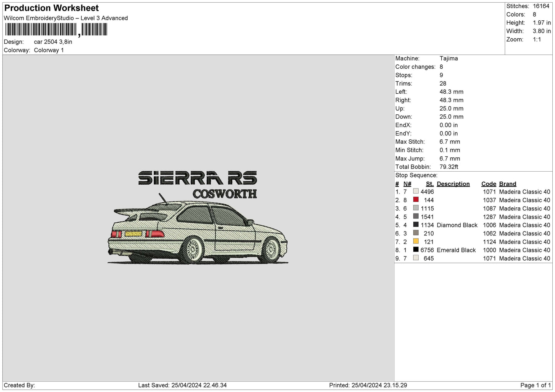Click the Machine value Tajima

pyautogui.click(x=449, y=58)
